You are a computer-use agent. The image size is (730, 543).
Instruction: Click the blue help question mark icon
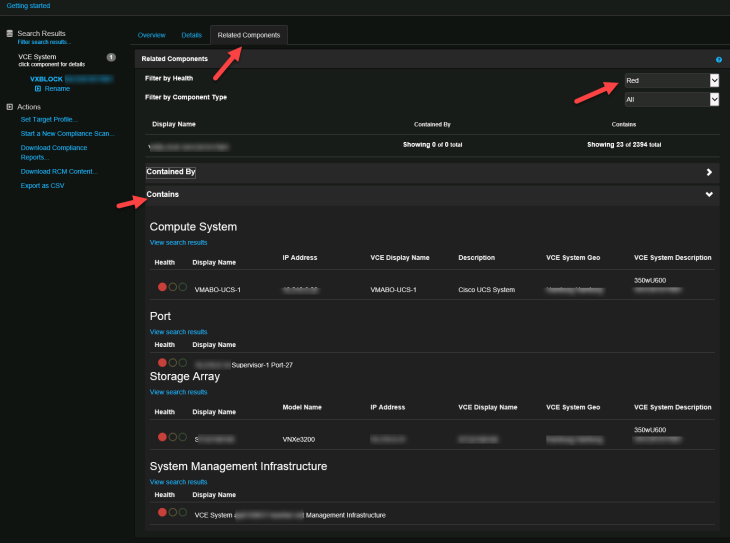pos(719,60)
